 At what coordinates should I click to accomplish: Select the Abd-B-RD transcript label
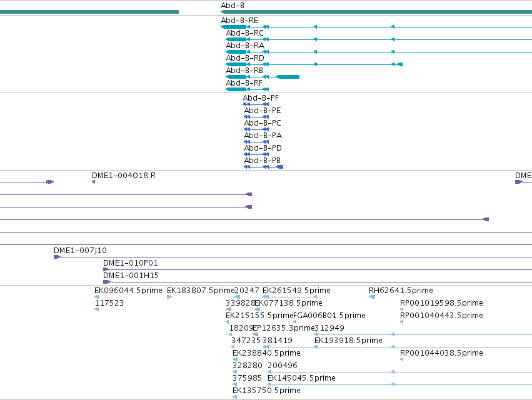(245, 58)
